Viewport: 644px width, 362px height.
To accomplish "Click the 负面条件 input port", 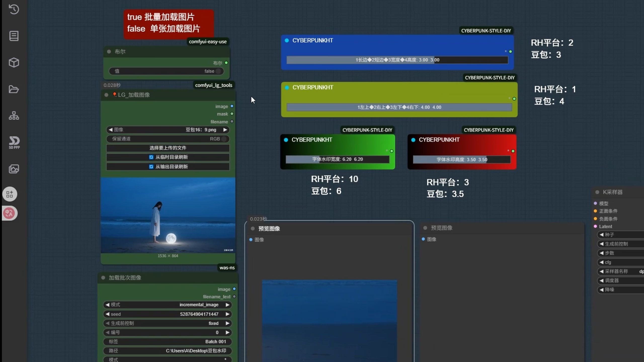I will click(x=595, y=219).
